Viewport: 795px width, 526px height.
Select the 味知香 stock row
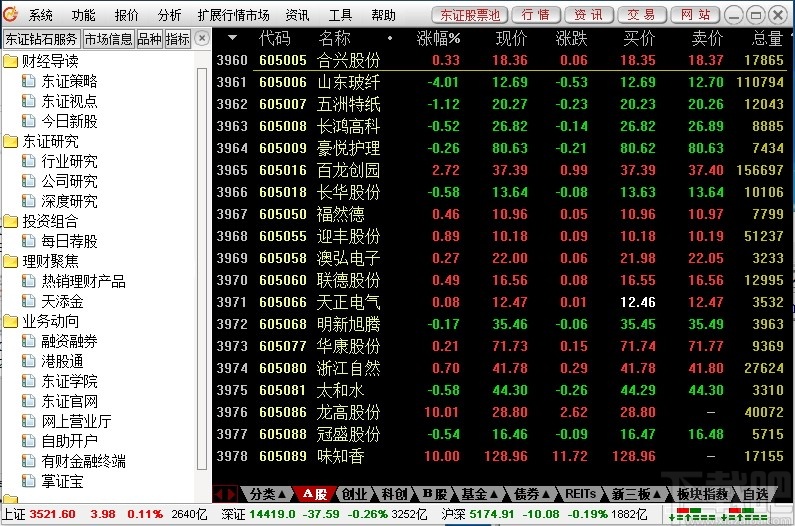501,456
